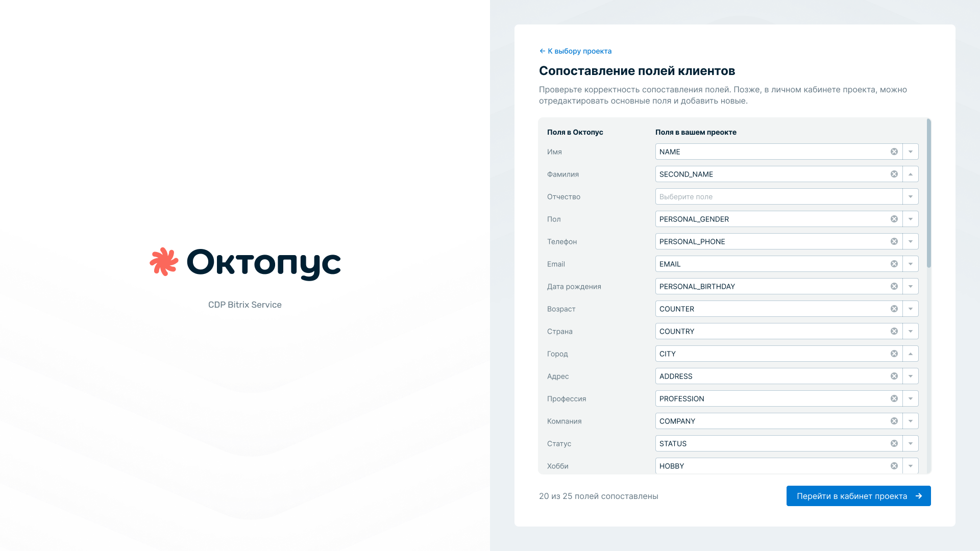Expand the Компания dropdown arrow
Viewport: 980px width, 551px height.
(x=911, y=421)
